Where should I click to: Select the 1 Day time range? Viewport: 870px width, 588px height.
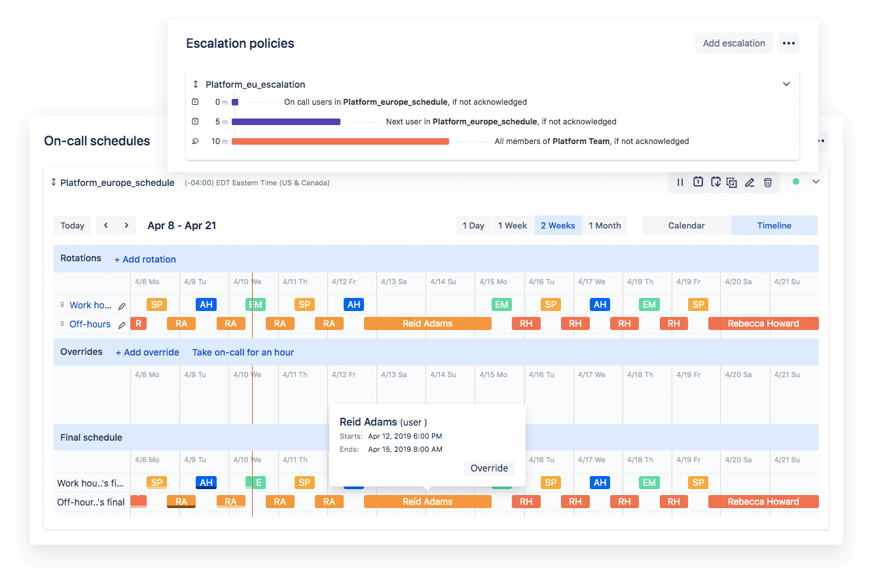[473, 225]
